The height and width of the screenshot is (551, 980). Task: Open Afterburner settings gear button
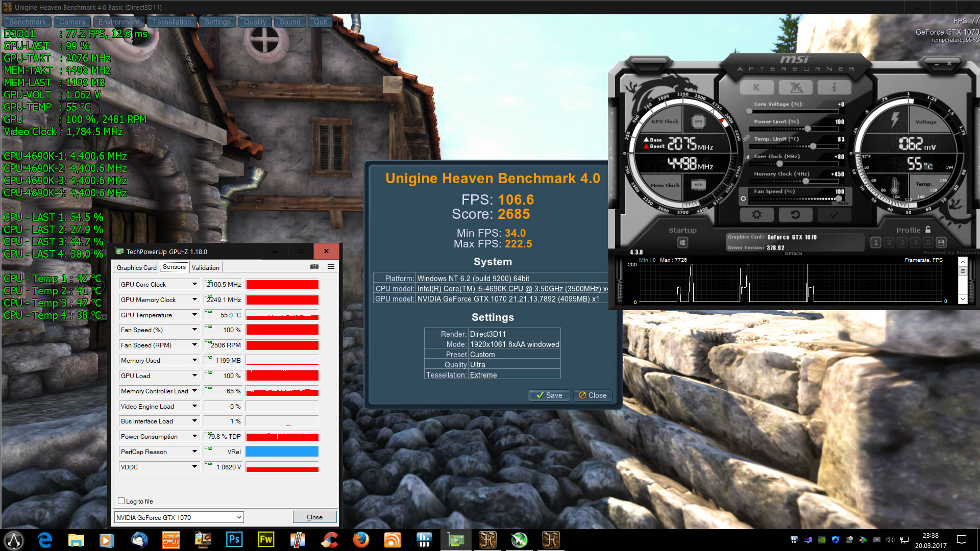pyautogui.click(x=756, y=215)
